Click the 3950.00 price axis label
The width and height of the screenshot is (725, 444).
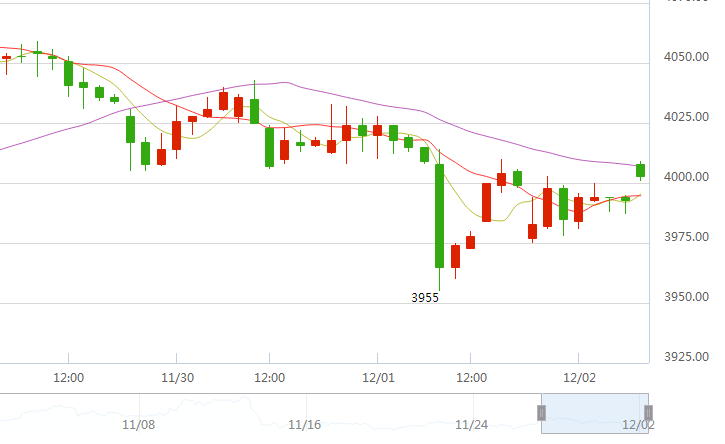pyautogui.click(x=687, y=297)
